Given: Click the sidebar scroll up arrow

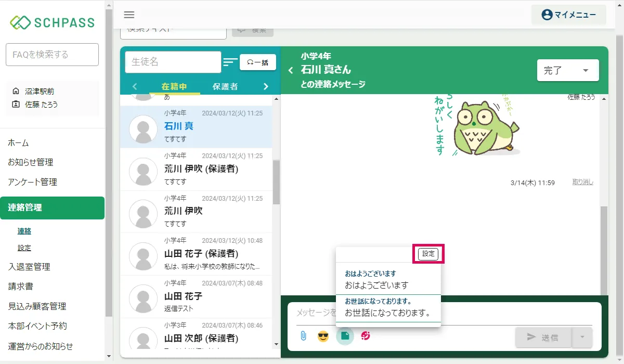Looking at the screenshot, I should point(109,6).
